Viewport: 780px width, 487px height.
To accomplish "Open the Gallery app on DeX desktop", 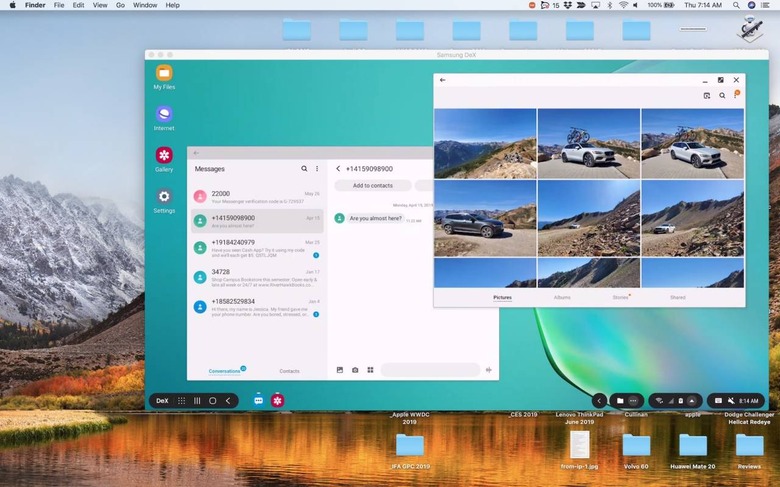I will tap(164, 155).
